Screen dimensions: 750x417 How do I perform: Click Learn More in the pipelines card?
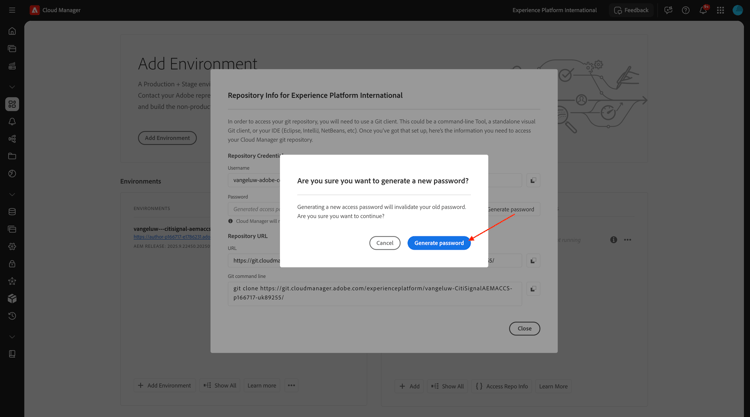click(553, 386)
